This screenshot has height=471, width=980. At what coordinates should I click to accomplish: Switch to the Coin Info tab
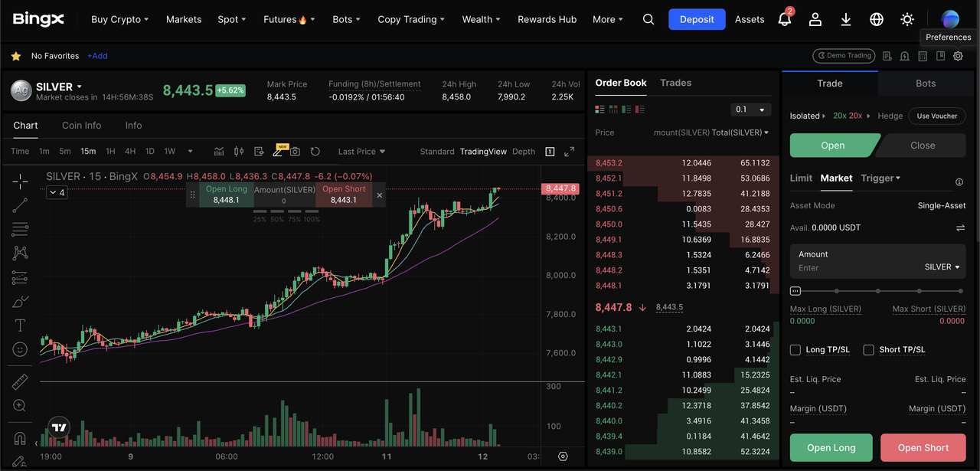(x=81, y=126)
